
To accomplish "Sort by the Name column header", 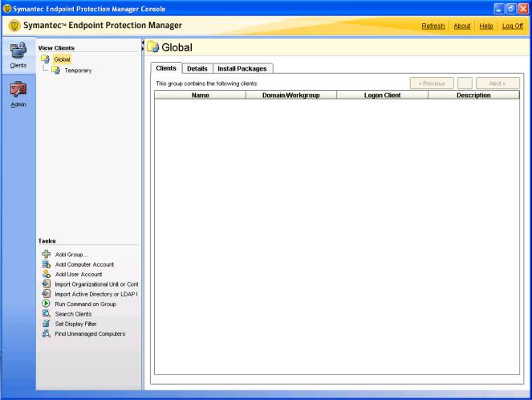I will click(200, 95).
